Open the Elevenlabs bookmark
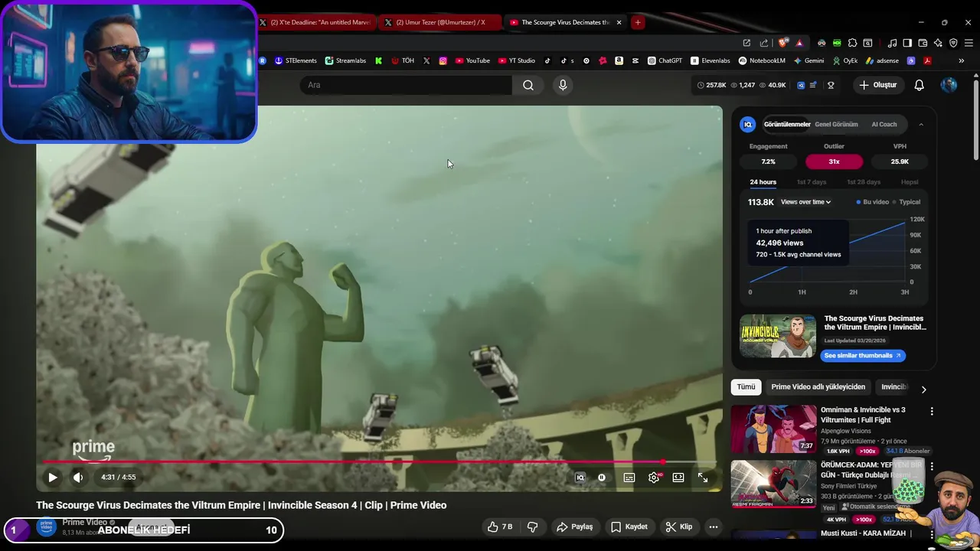The image size is (980, 551). (710, 60)
